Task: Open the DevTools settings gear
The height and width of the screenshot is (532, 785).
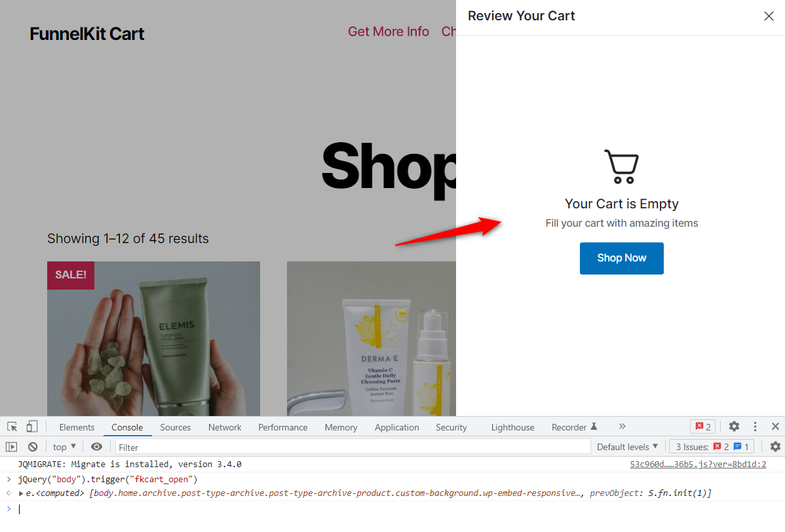Action: click(x=734, y=427)
